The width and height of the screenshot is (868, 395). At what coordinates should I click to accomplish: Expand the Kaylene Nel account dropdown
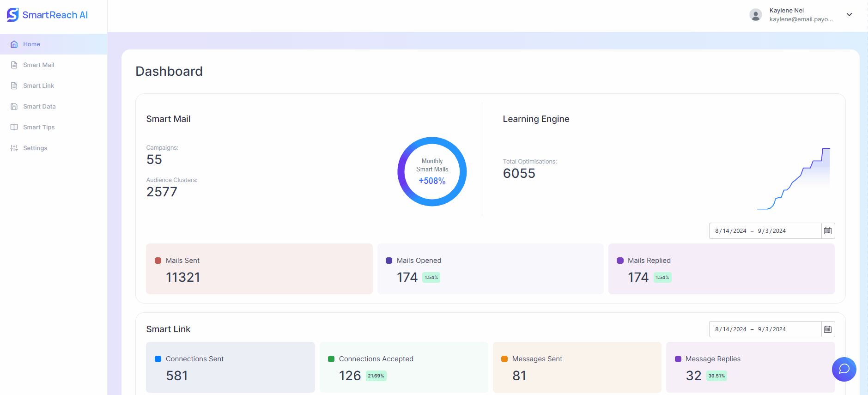(849, 15)
